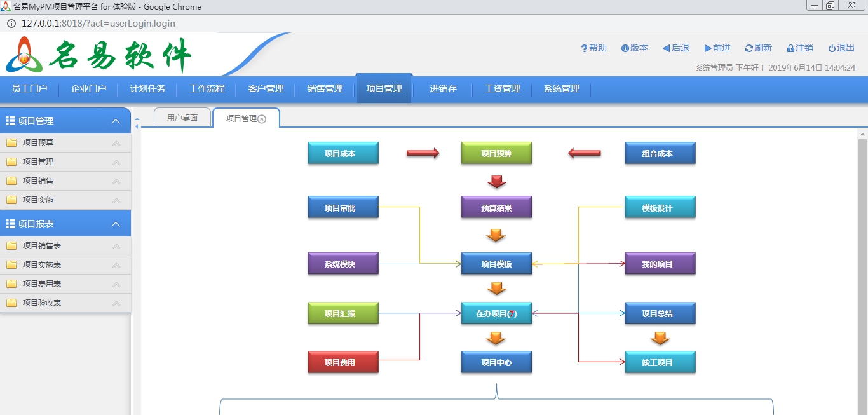
Task: Click the 版本 (Version) info icon
Action: point(625,48)
